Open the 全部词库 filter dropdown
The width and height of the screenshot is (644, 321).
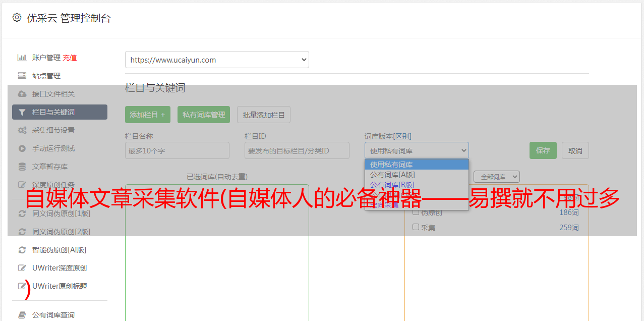coord(496,177)
